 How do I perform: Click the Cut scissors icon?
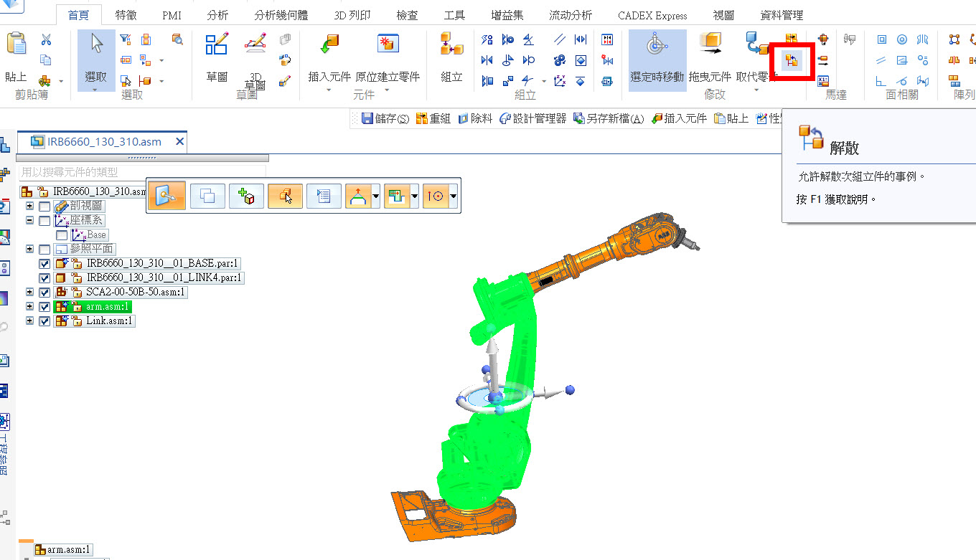pyautogui.click(x=46, y=39)
